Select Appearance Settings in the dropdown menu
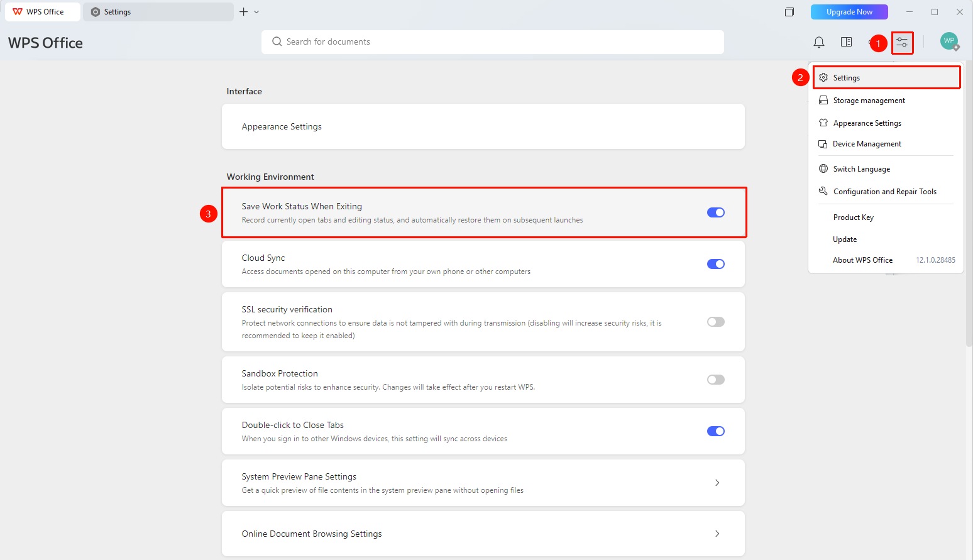 pyautogui.click(x=887, y=123)
